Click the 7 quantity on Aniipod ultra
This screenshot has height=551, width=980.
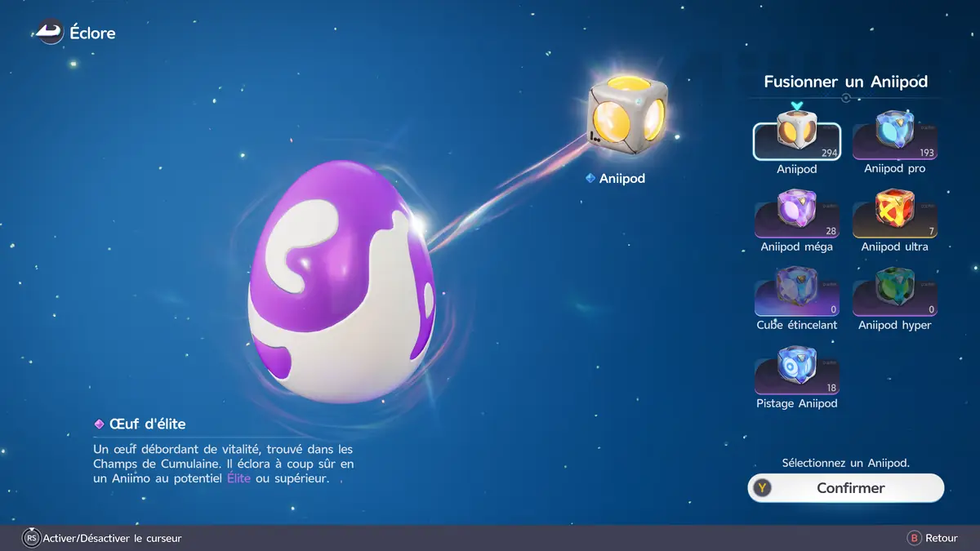[x=931, y=231]
